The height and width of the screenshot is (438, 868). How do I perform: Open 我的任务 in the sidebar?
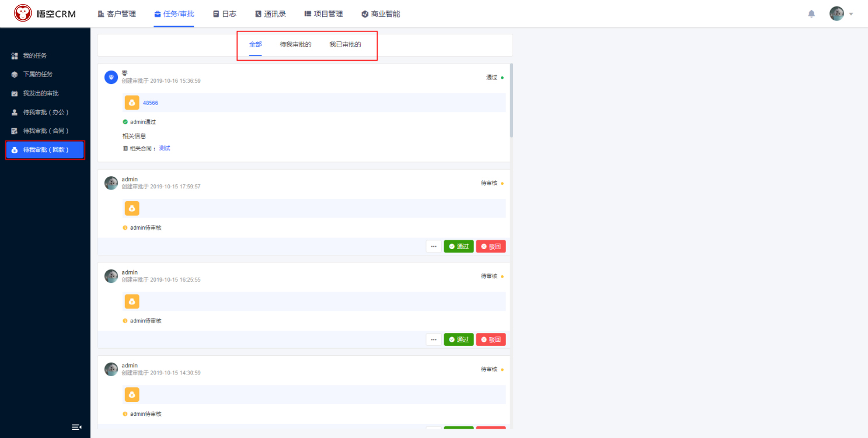(35, 56)
